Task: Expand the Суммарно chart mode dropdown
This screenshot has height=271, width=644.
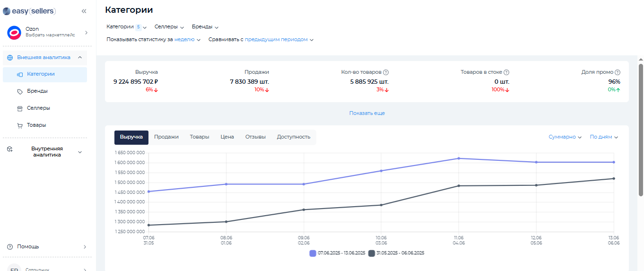Action: 565,137
